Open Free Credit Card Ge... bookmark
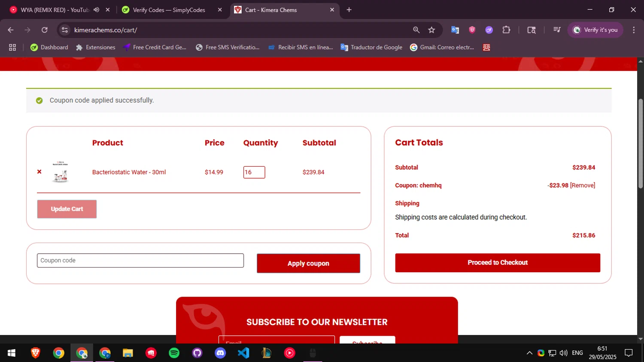The width and height of the screenshot is (644, 362). (155, 47)
